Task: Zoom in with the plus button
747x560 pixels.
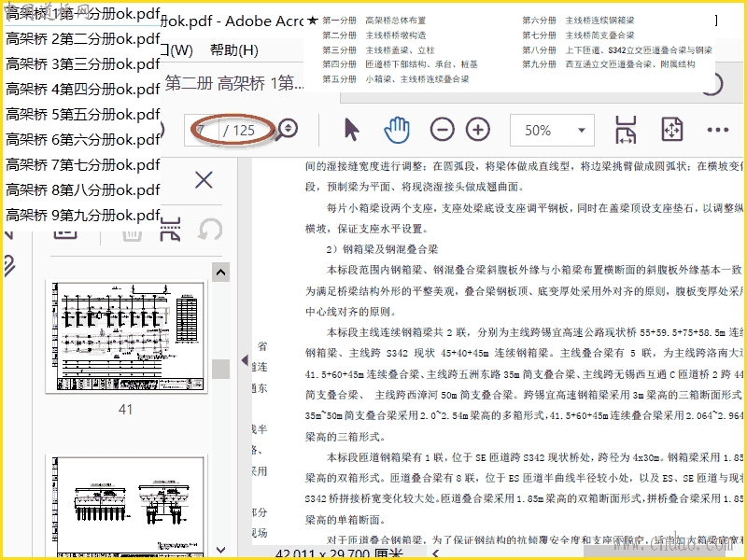Action: 478,130
